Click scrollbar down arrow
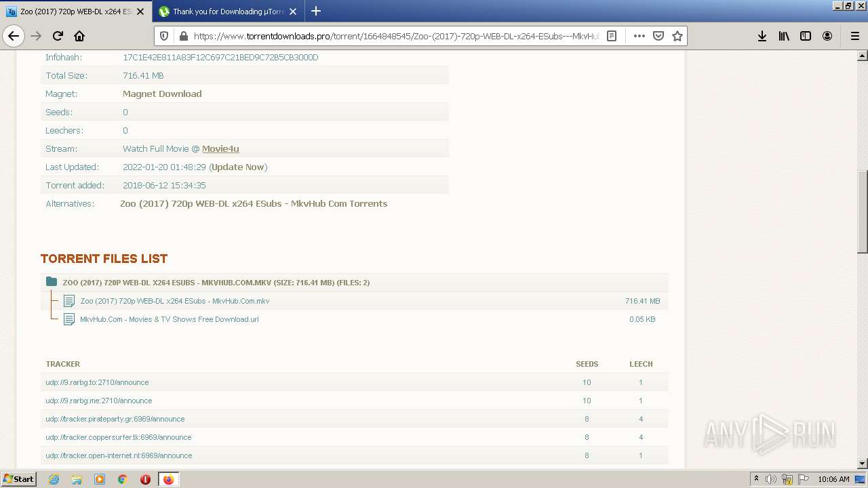The height and width of the screenshot is (488, 868). coord(863,464)
